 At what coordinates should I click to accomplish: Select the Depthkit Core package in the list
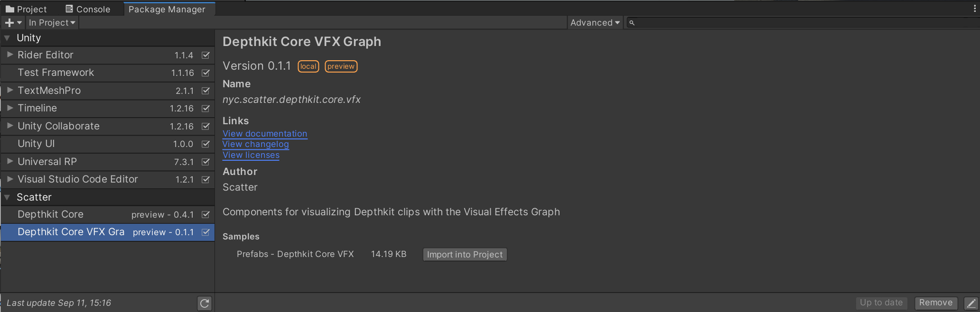tap(50, 214)
